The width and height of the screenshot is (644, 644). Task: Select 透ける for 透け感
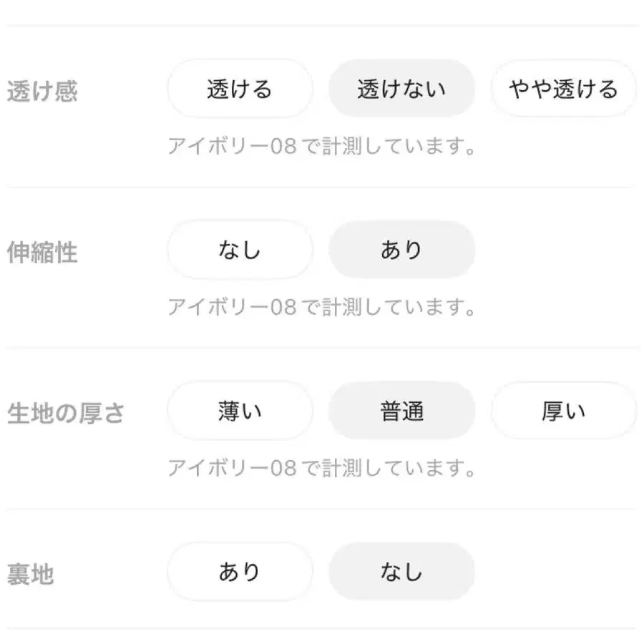(240, 89)
